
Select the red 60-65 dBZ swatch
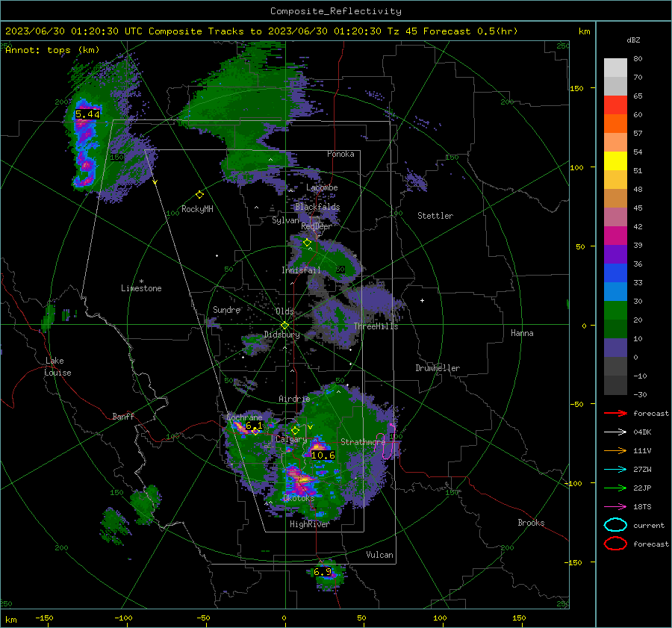click(x=615, y=105)
